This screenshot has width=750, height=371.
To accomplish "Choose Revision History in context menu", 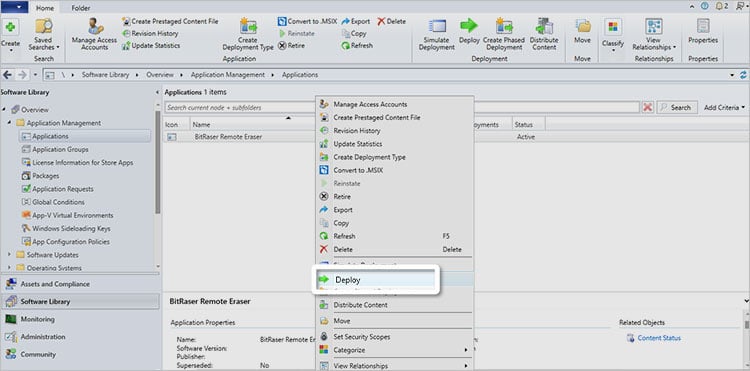I will tap(395, 131).
